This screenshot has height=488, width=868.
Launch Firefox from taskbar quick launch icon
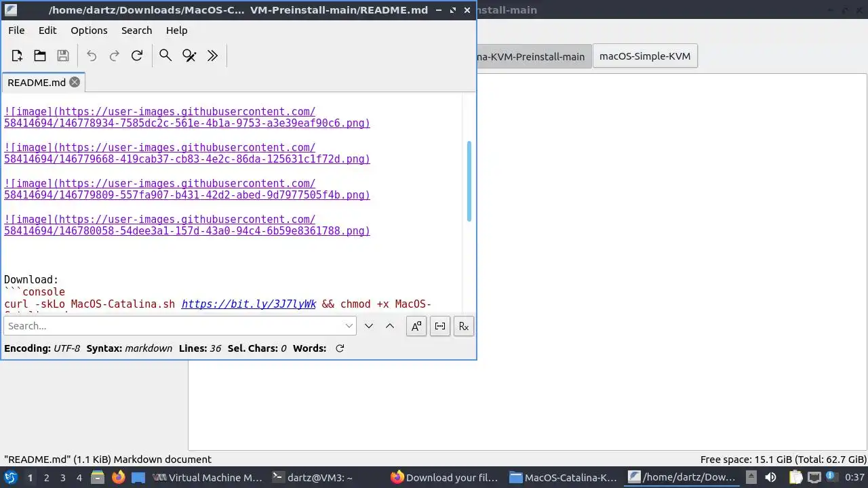pos(118,478)
